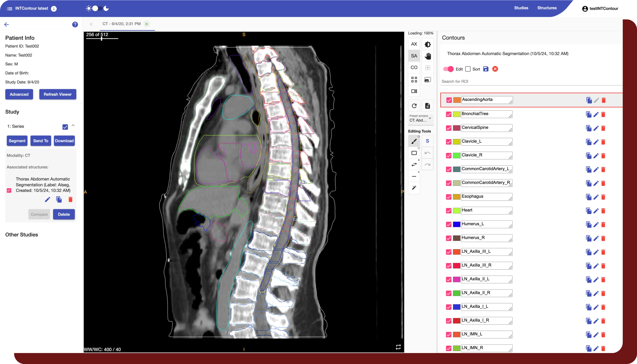Viewport: 637px width, 364px height.
Task: Activate the magic wand editing tool
Action: [414, 188]
